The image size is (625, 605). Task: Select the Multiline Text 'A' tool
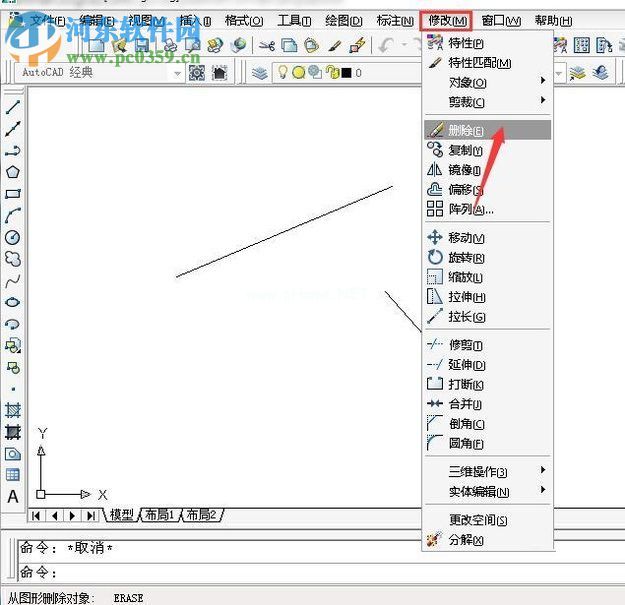(x=13, y=496)
